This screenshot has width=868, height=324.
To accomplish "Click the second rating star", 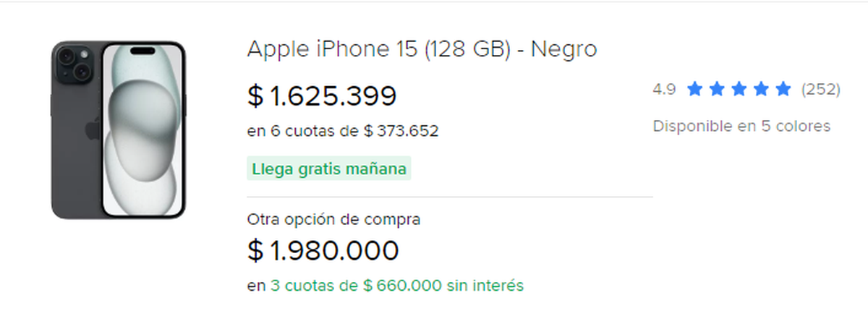I will (717, 90).
